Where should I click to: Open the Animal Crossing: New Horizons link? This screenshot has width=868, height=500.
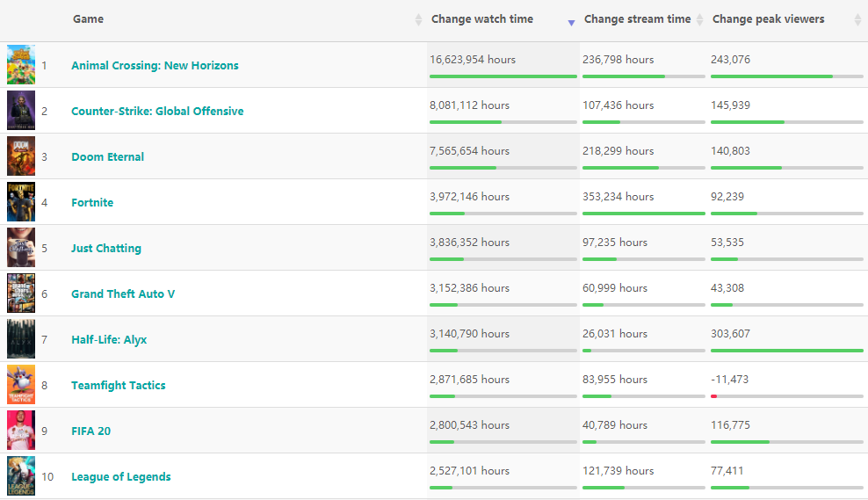click(155, 66)
